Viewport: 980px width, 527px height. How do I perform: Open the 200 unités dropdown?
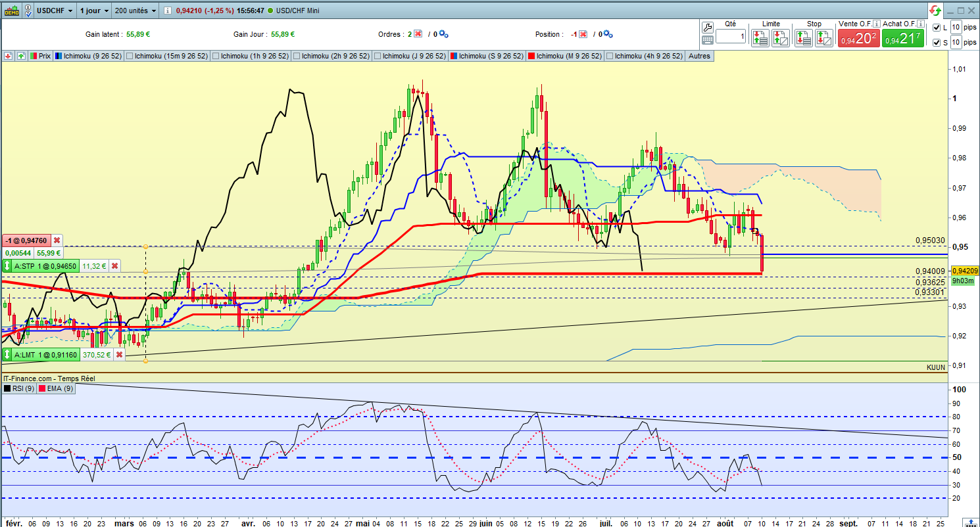click(x=135, y=11)
